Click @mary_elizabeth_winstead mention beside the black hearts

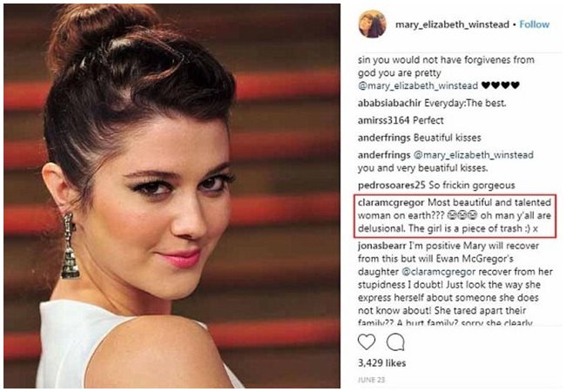click(418, 86)
